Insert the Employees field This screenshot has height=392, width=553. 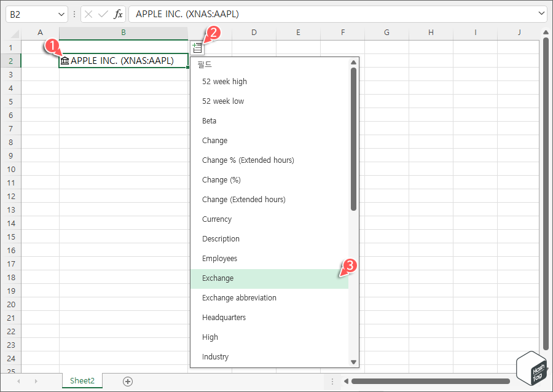coord(270,259)
